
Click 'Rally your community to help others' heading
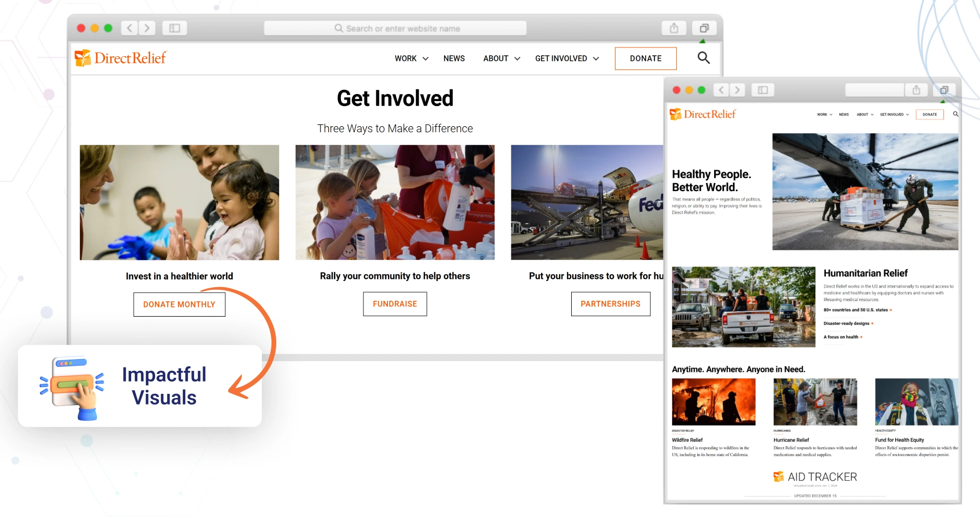click(395, 276)
